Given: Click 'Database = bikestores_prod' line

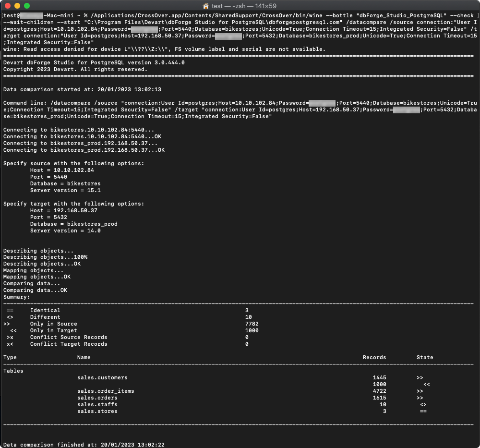Looking at the screenshot, I should pos(74,224).
